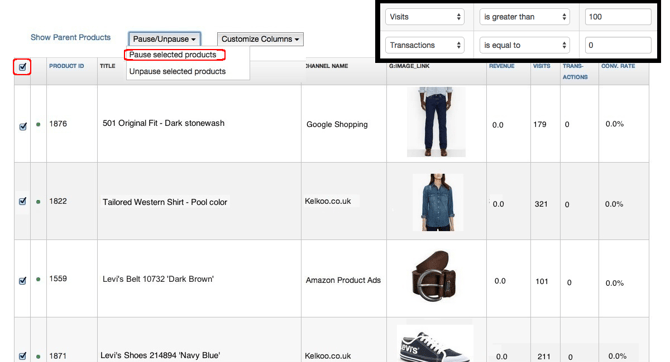Screen dimensions: 670x362
Task: Click the jeans product thumbnail
Action: click(436, 122)
